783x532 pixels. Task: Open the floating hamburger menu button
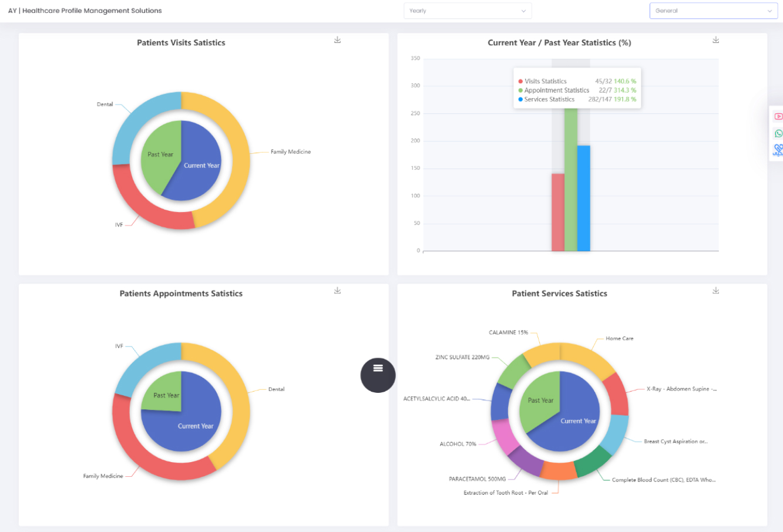pyautogui.click(x=378, y=375)
